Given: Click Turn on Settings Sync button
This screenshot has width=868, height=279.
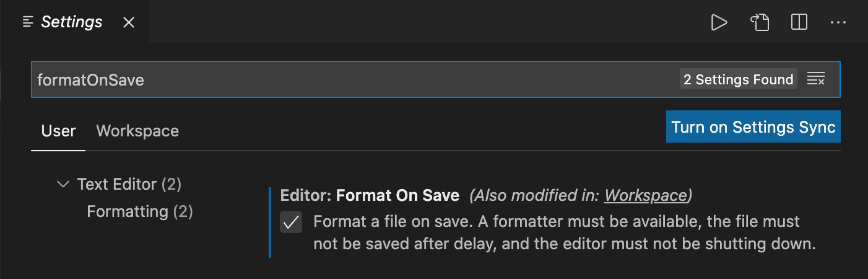Looking at the screenshot, I should pyautogui.click(x=753, y=127).
